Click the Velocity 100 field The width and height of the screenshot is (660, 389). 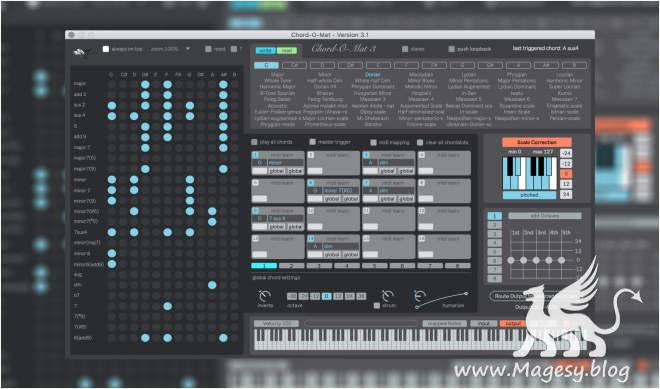point(276,323)
